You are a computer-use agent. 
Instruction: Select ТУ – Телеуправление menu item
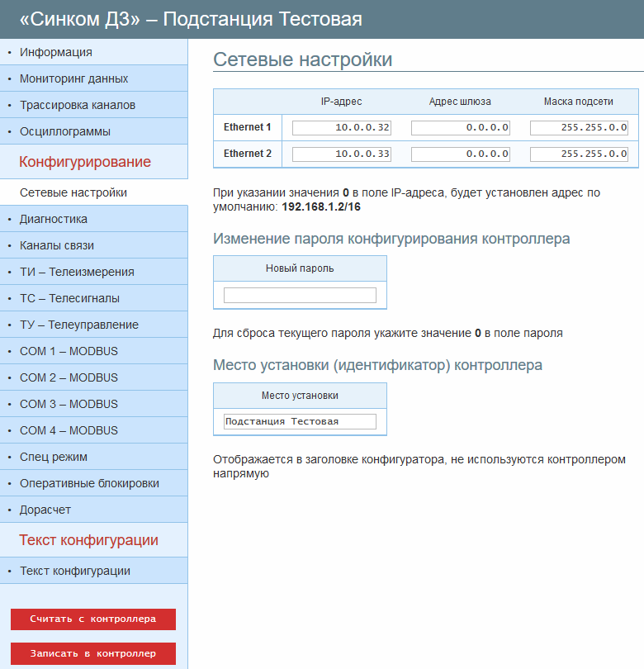click(x=78, y=325)
